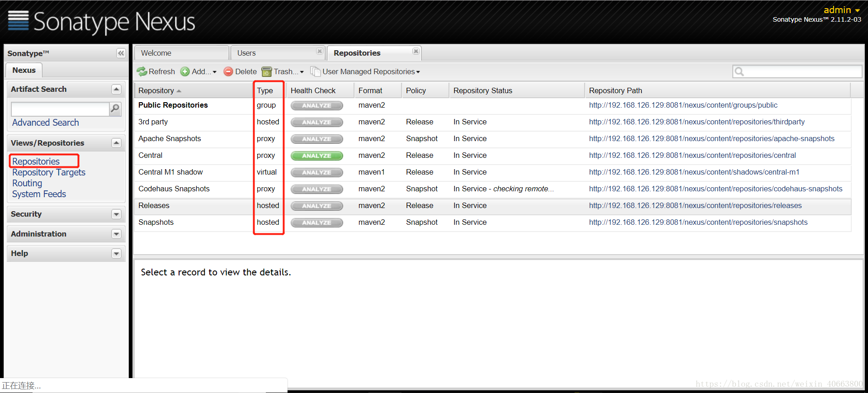Screen dimensions: 868x393
Task: Open the apache-snapshots repository URL
Action: pyautogui.click(x=712, y=139)
